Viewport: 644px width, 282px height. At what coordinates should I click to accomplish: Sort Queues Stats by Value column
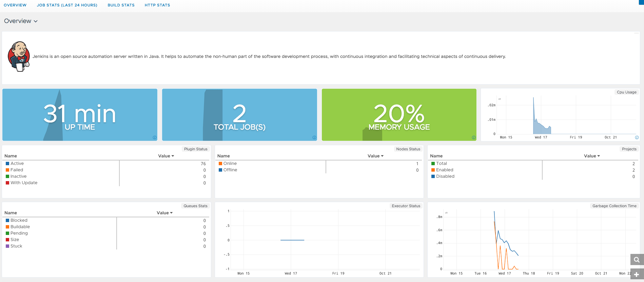tap(164, 213)
